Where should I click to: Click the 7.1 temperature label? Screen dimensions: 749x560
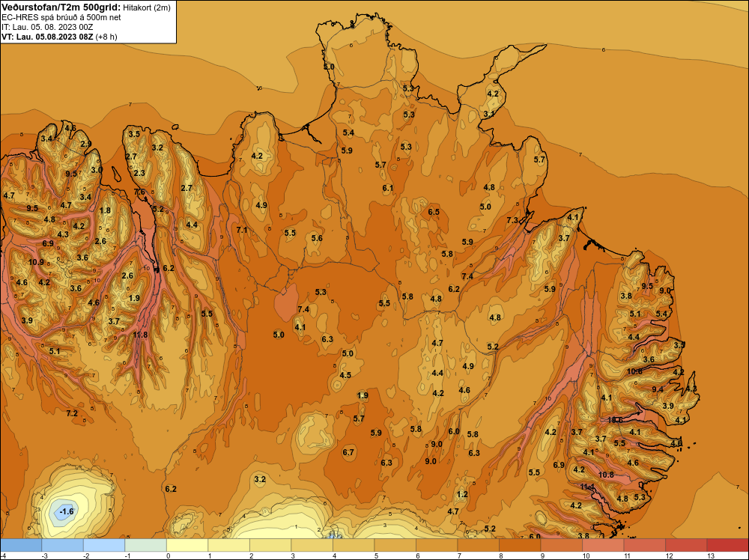coord(242,230)
